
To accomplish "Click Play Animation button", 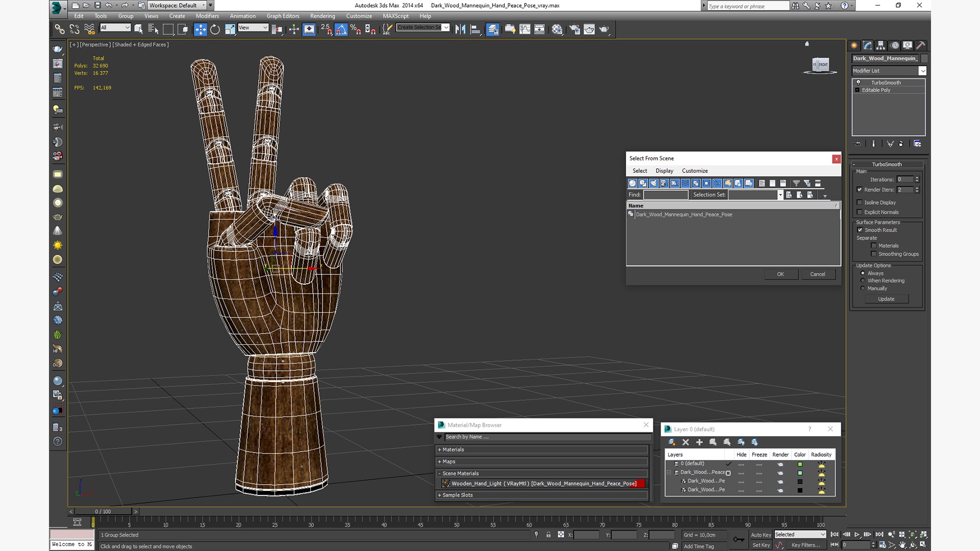I will [857, 535].
